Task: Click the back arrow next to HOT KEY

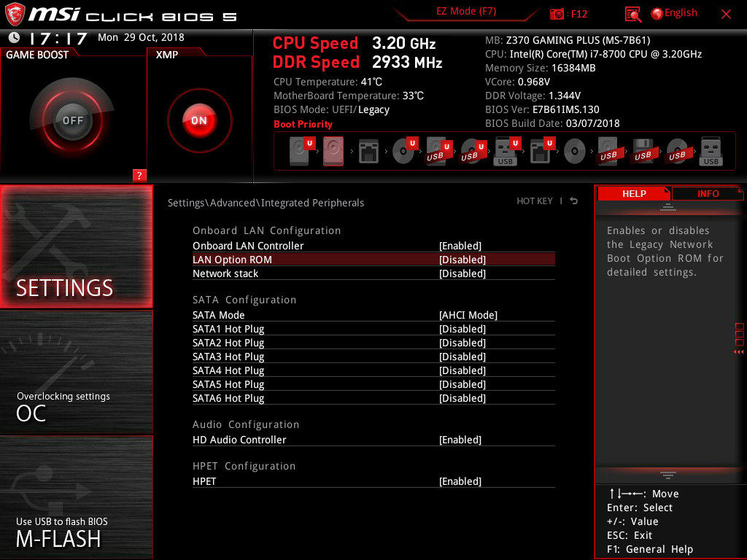Action: tap(574, 201)
